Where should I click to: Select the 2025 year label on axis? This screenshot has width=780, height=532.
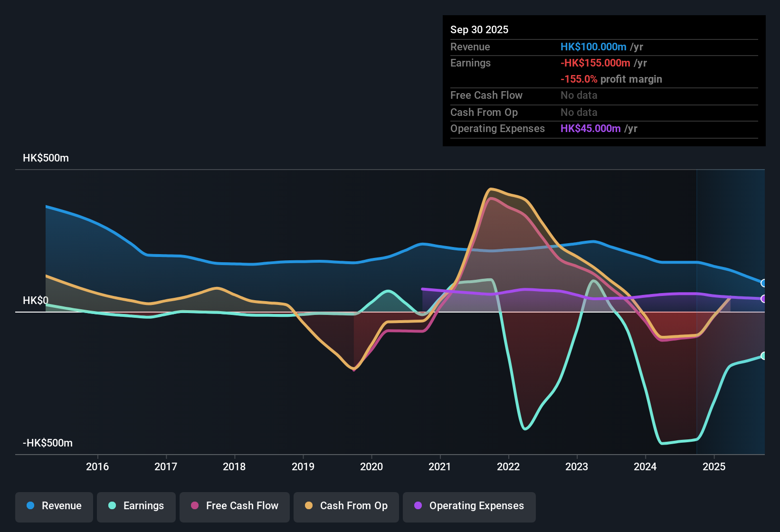pos(714,467)
